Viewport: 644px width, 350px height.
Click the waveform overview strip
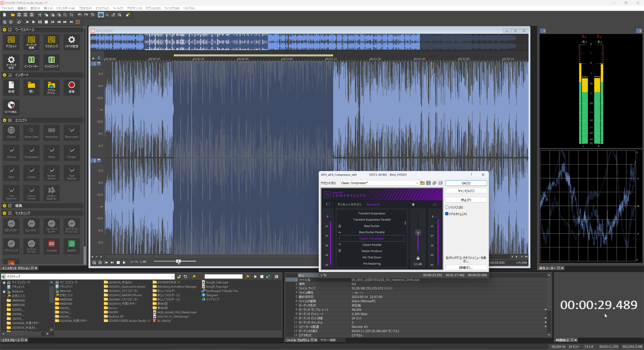pyautogui.click(x=309, y=42)
